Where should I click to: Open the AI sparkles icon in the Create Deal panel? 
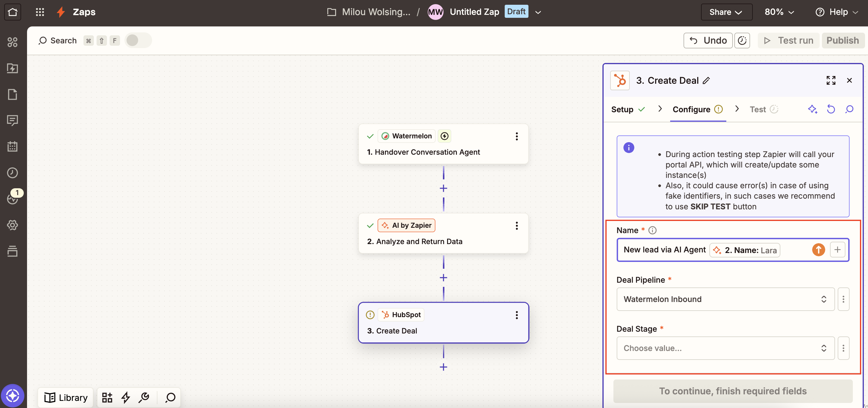(x=813, y=109)
